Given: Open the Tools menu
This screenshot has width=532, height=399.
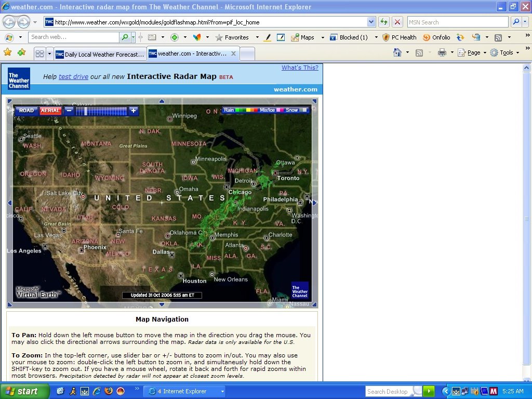Looking at the screenshot, I should [x=504, y=52].
